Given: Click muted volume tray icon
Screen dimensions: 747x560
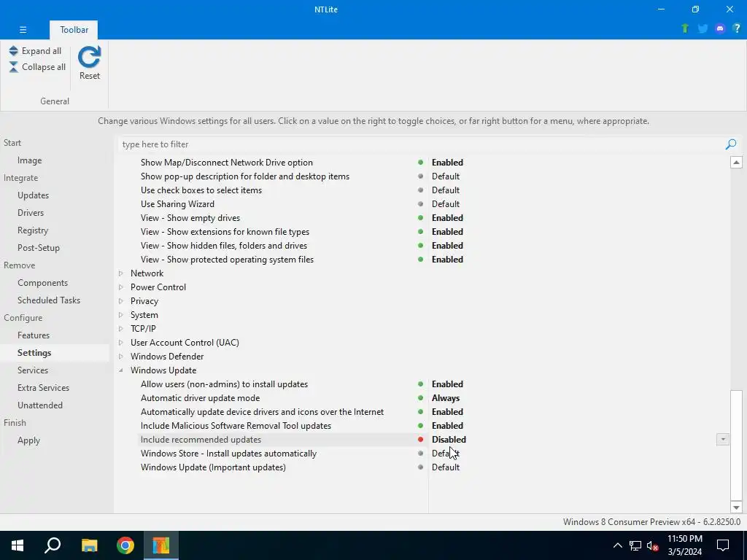Looking at the screenshot, I should coord(652,545).
